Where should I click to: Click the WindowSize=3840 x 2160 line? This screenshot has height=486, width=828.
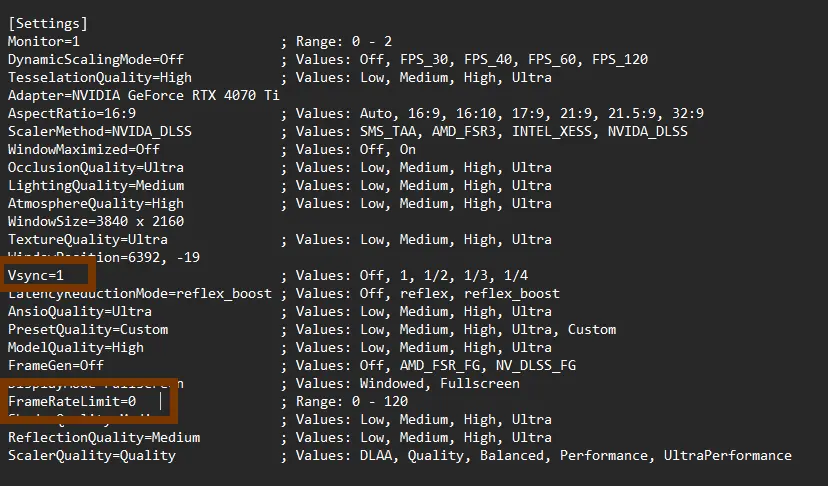96,221
